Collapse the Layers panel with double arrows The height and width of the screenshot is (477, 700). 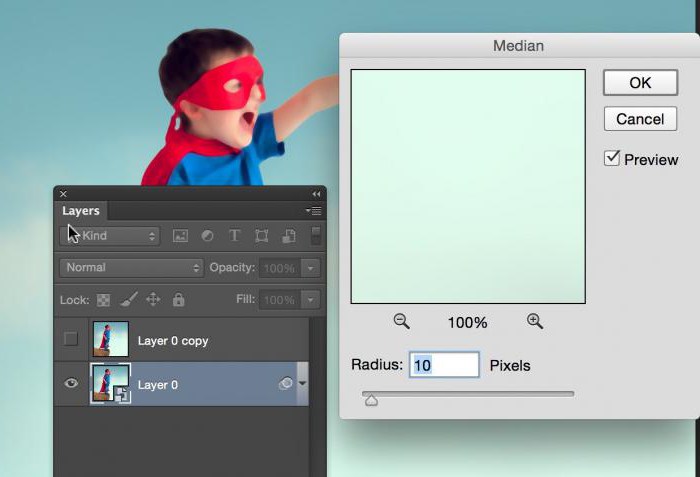316,194
